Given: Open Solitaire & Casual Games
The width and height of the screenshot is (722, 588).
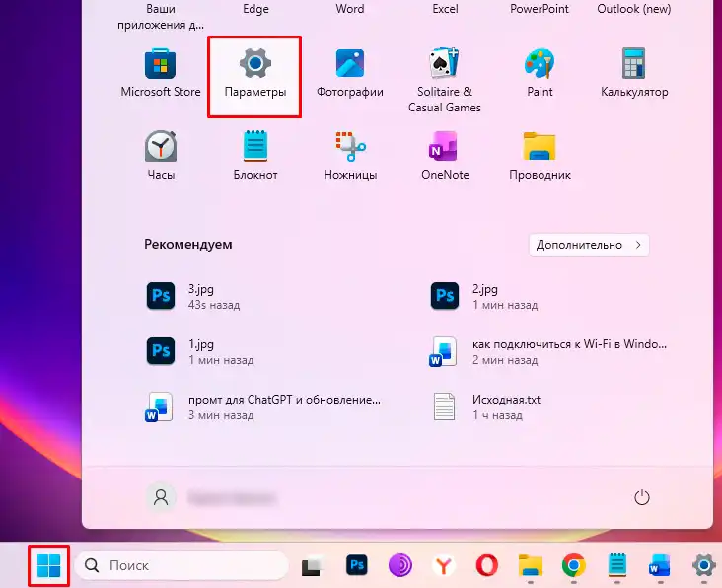Looking at the screenshot, I should [445, 80].
